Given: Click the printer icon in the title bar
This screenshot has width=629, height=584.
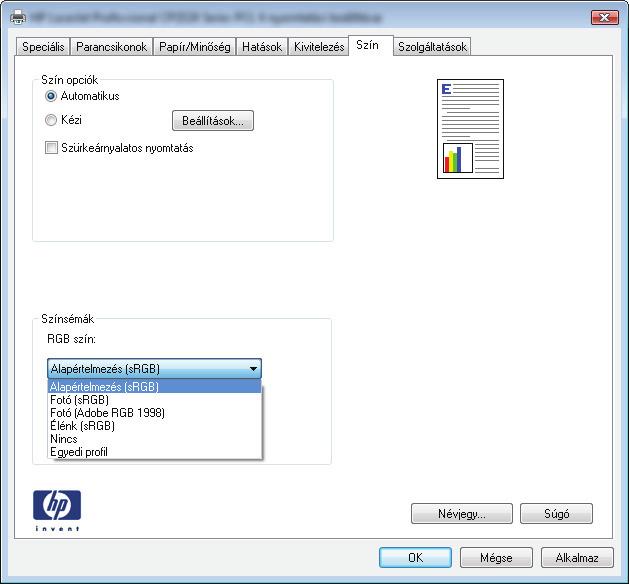Looking at the screenshot, I should click(x=18, y=17).
